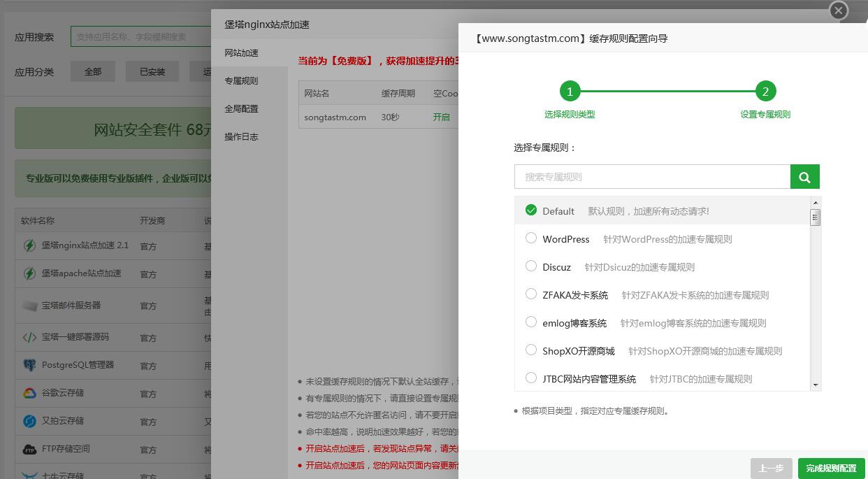Select the Default rule radio button
868x479 pixels.
pos(531,210)
